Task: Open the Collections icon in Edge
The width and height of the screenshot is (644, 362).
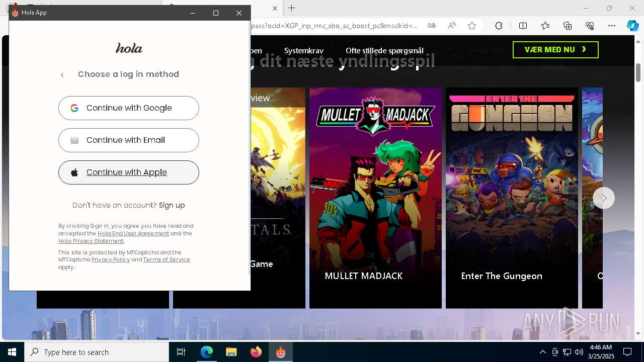Action: (568, 26)
